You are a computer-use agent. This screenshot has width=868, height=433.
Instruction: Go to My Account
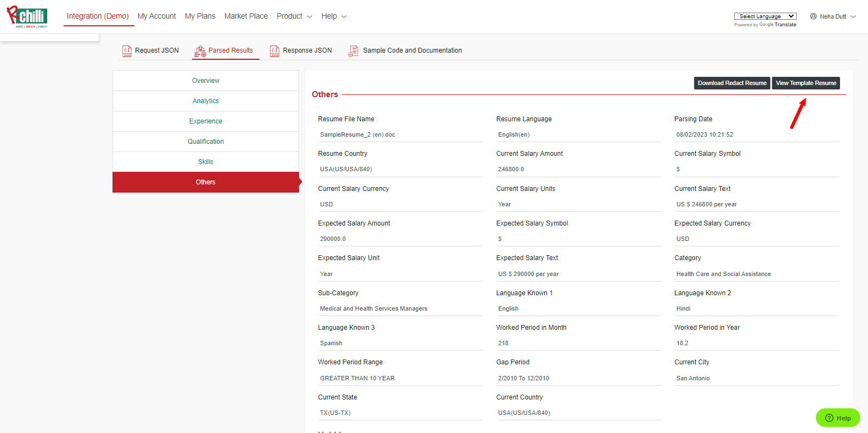click(157, 16)
